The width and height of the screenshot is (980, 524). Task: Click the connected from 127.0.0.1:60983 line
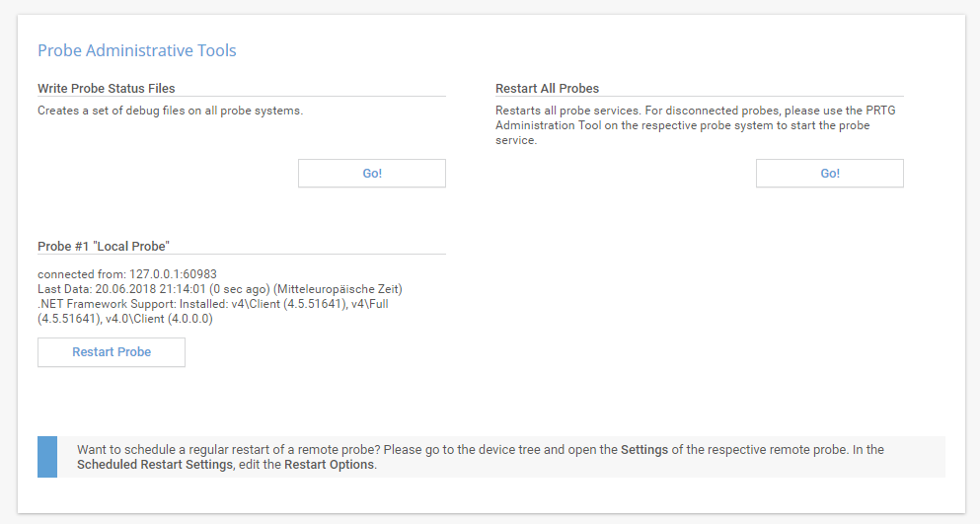(x=127, y=273)
